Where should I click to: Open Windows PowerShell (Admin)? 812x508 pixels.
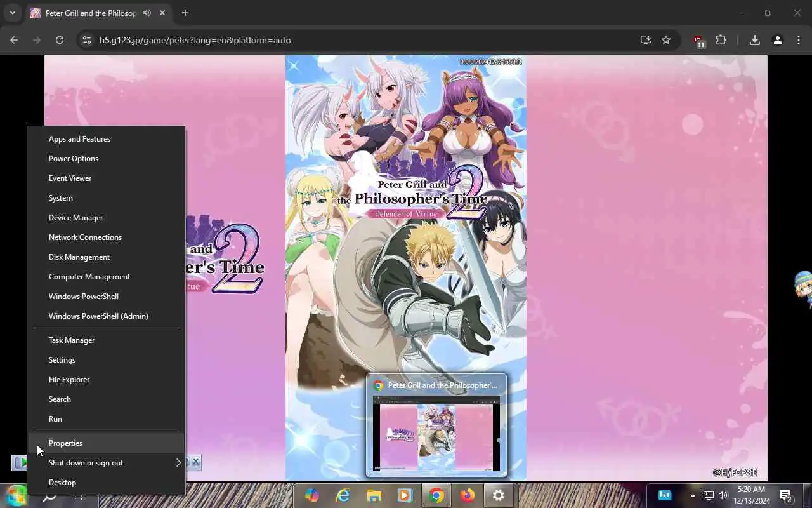click(x=106, y=316)
